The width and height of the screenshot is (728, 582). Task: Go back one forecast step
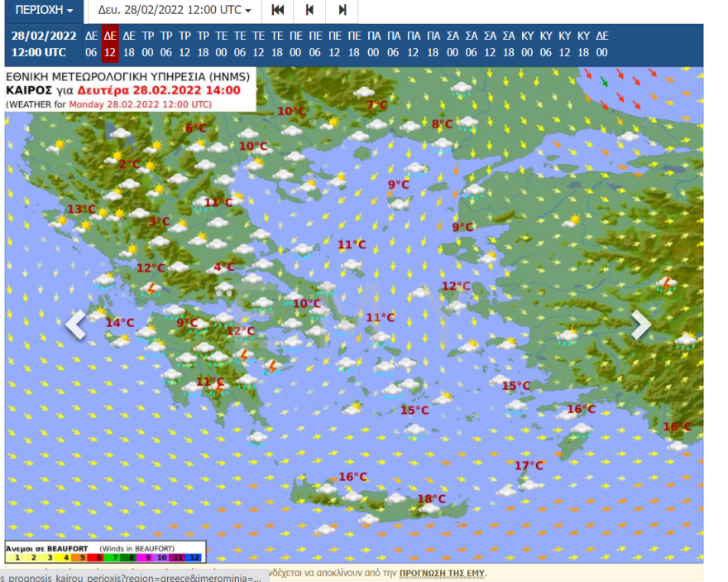[309, 10]
